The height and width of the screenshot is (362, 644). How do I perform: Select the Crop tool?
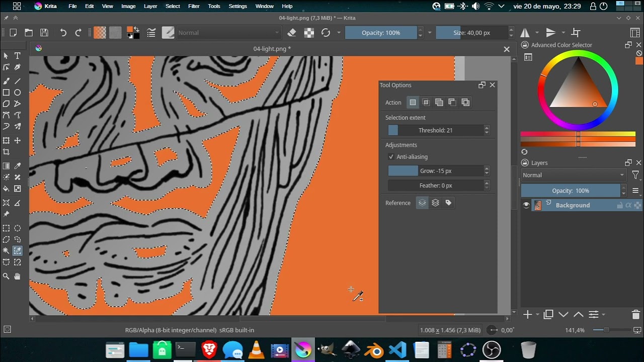point(6,152)
